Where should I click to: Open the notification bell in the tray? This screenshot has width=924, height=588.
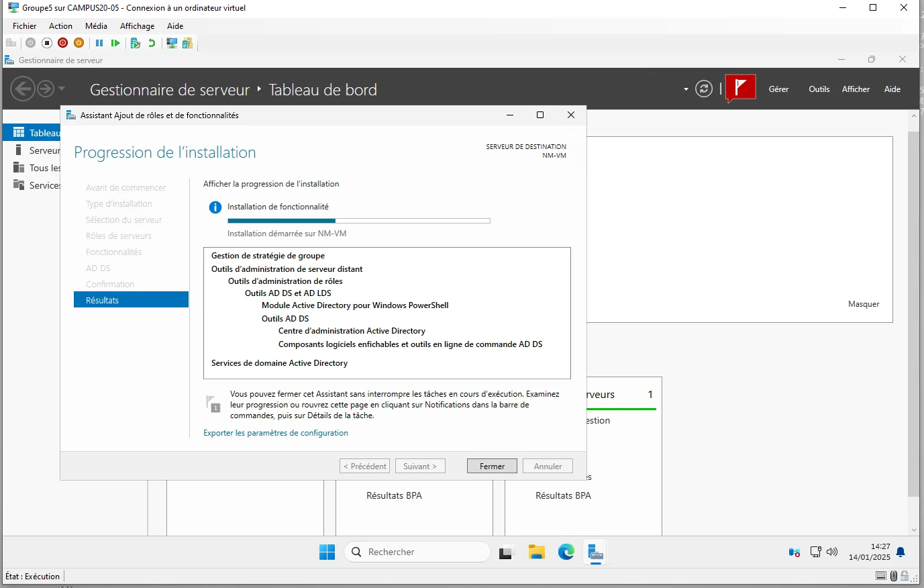pyautogui.click(x=901, y=552)
